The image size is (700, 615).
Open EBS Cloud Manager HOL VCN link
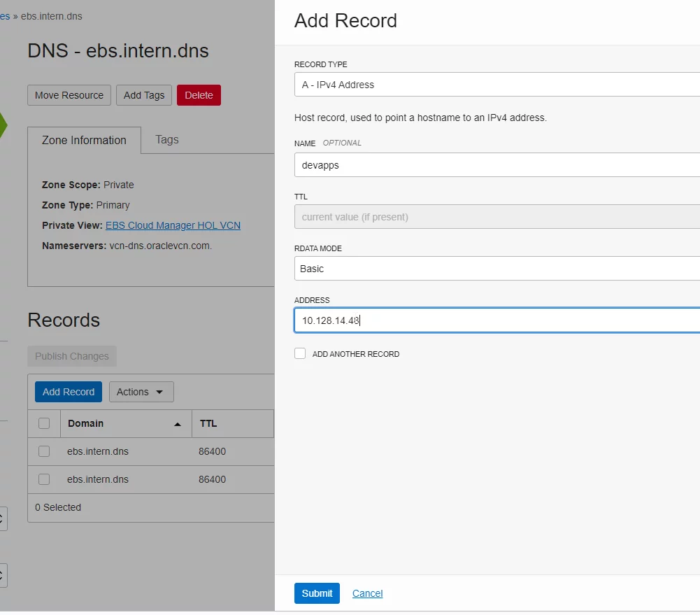173,225
